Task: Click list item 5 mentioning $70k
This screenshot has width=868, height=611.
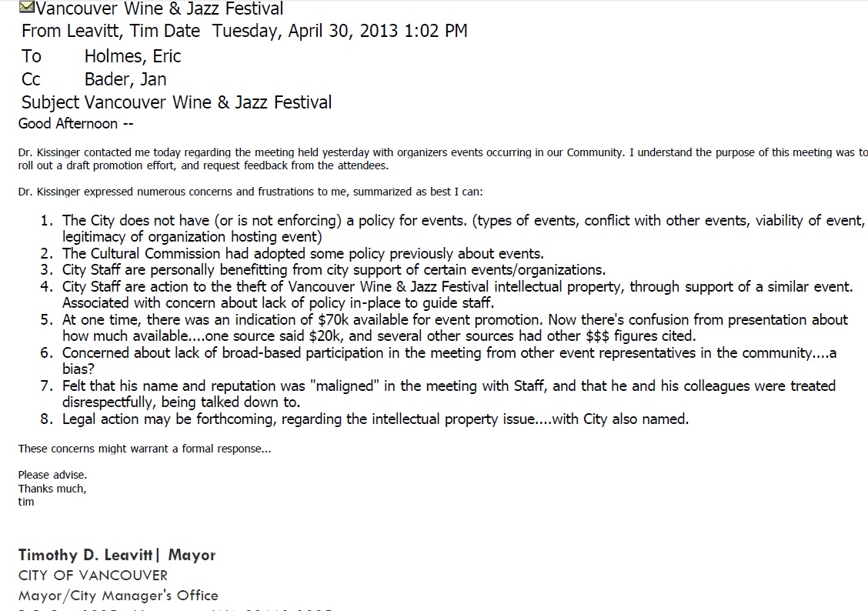Action: (x=444, y=328)
